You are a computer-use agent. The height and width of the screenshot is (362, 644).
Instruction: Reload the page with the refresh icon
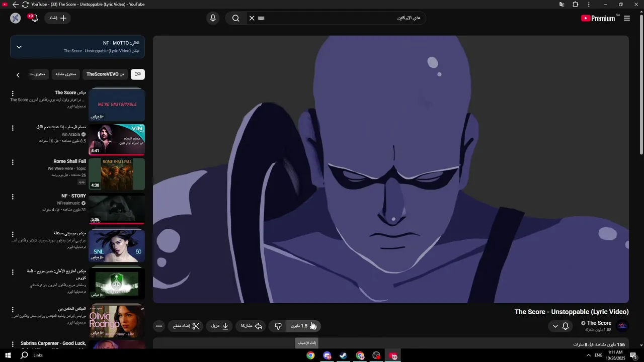point(25,5)
